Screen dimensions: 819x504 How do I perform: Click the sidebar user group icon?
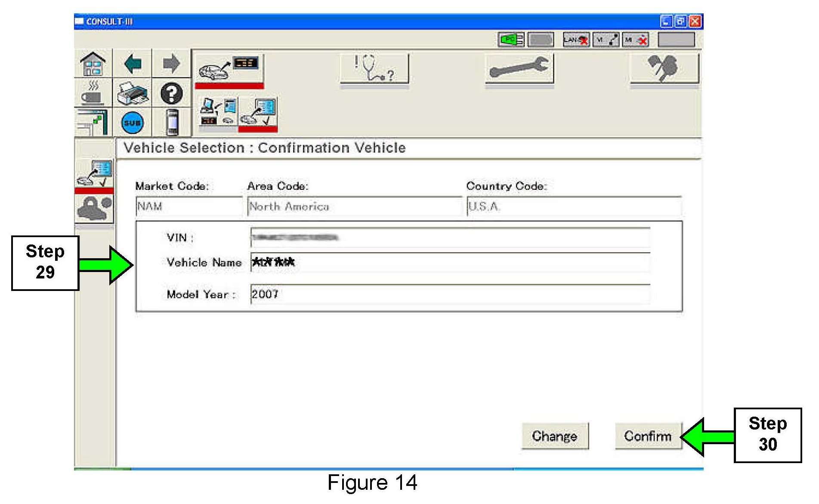point(94,208)
